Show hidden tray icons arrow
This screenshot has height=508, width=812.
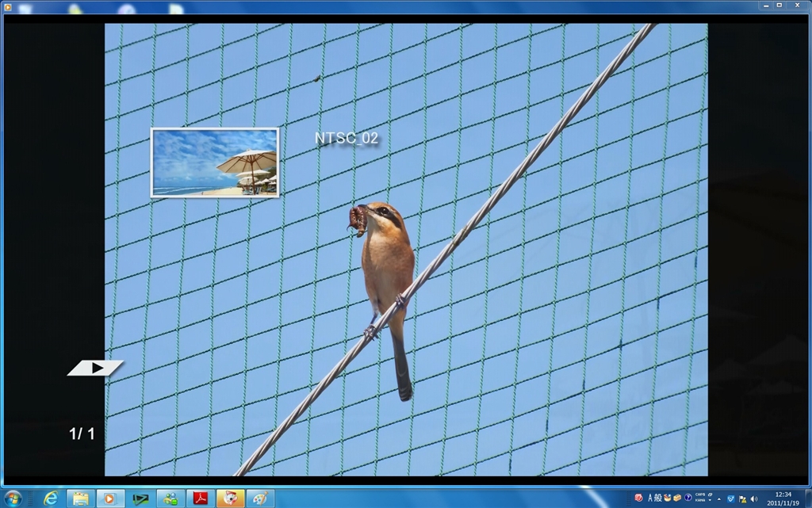[718, 499]
